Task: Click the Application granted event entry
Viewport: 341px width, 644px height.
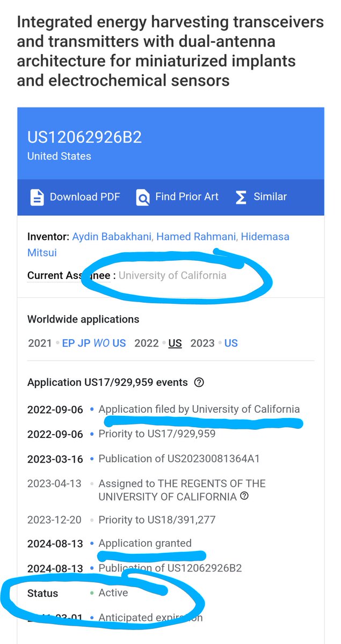Action: (145, 544)
